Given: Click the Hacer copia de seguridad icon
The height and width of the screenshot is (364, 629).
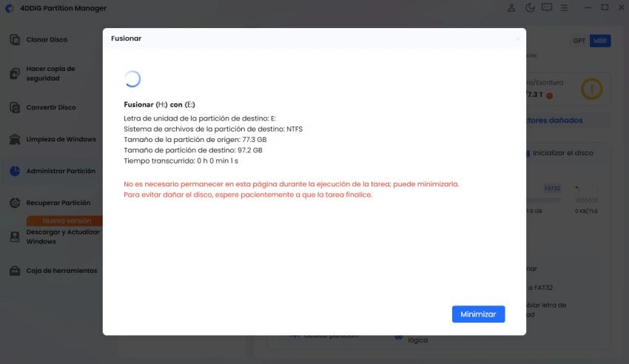Looking at the screenshot, I should point(15,74).
